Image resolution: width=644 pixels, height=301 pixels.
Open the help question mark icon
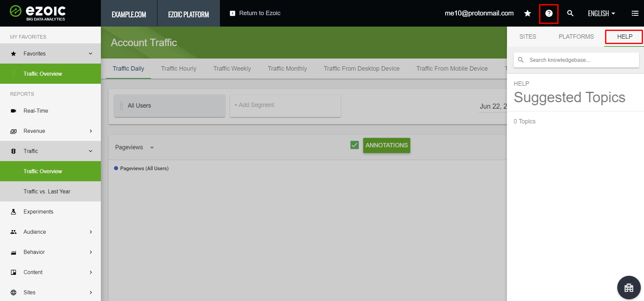(548, 13)
